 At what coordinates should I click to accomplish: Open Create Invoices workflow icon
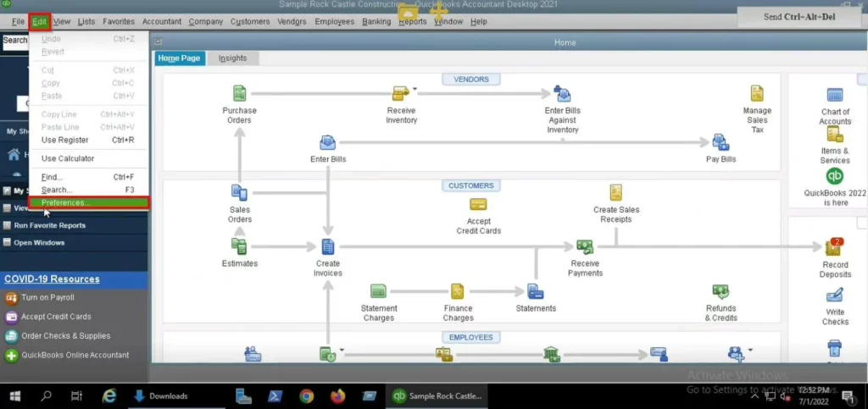[327, 247]
